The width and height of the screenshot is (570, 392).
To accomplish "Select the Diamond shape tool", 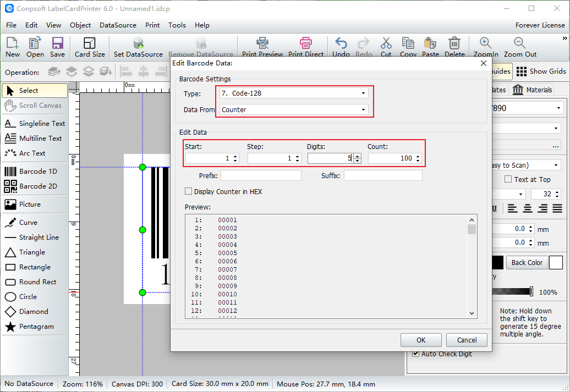I will pyautogui.click(x=35, y=312).
